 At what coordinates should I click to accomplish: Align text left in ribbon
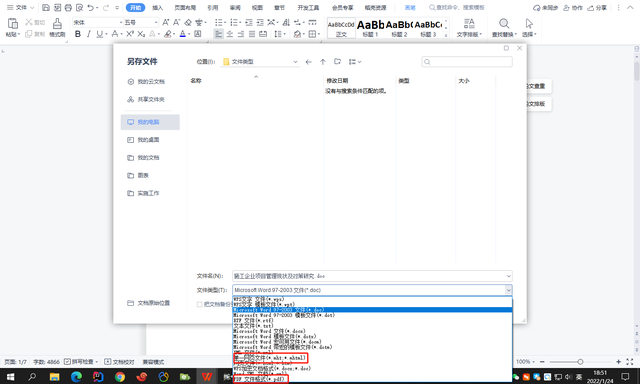(218, 34)
